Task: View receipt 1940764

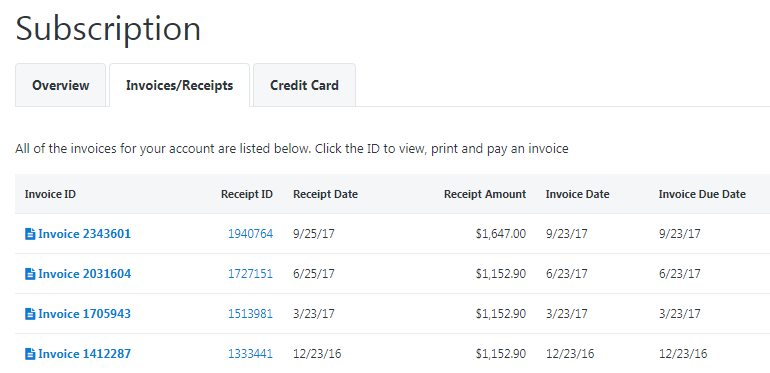Action: pos(250,234)
